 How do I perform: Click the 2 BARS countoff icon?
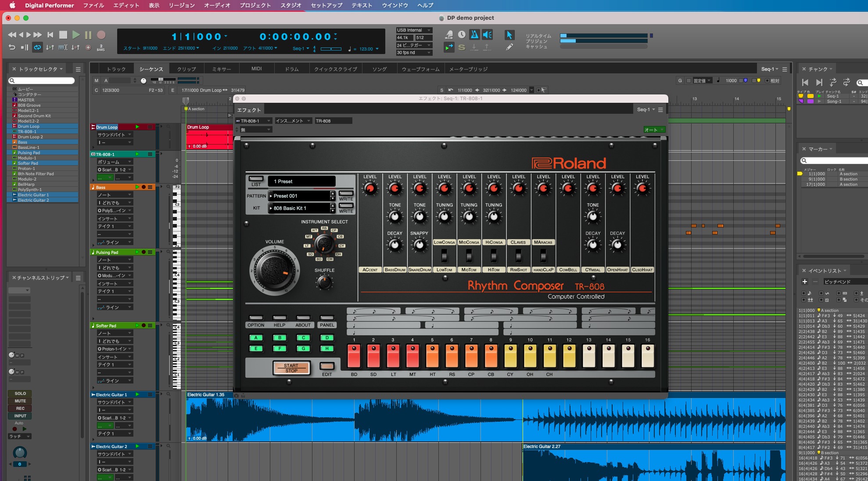pyautogui.click(x=100, y=47)
